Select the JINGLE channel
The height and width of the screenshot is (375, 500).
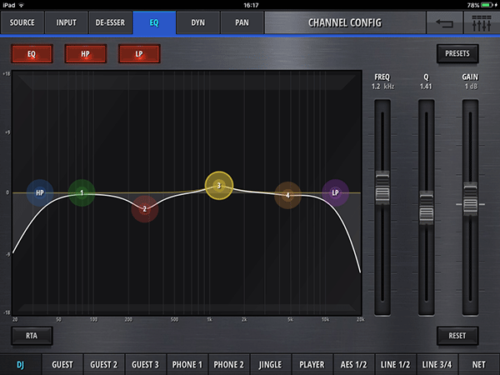pos(270,365)
